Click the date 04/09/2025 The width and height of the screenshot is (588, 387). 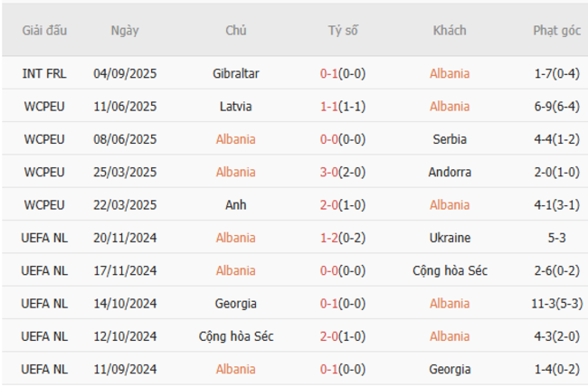[x=125, y=73]
